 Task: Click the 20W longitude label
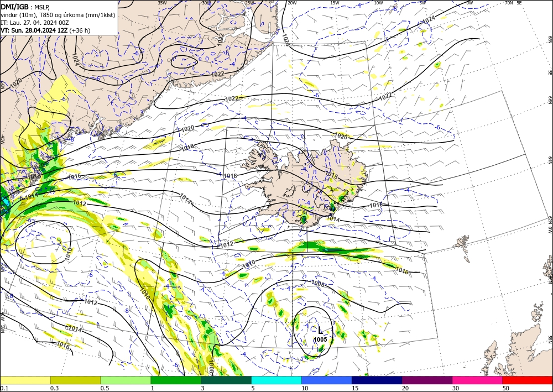[x=291, y=3]
